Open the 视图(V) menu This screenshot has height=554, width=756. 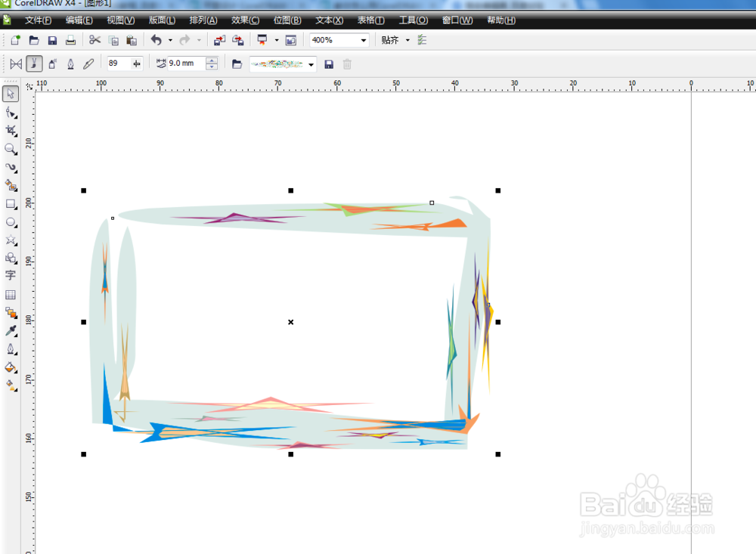coord(120,20)
